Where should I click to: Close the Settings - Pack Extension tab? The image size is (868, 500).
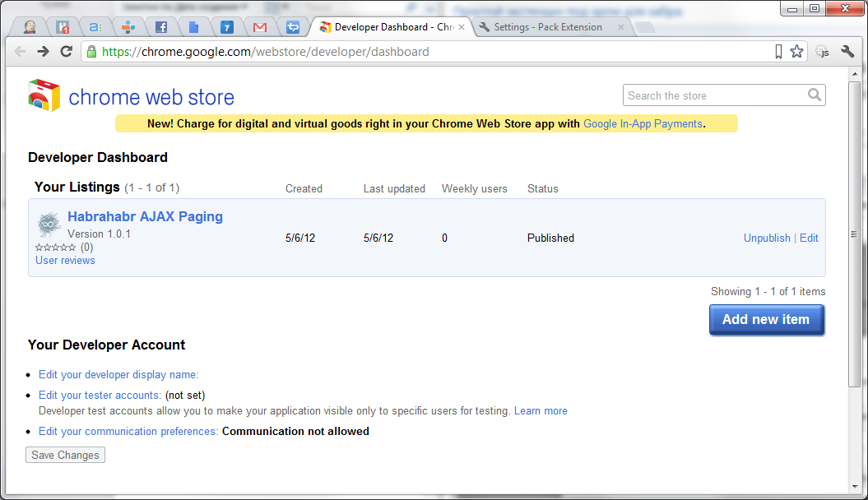click(x=621, y=27)
